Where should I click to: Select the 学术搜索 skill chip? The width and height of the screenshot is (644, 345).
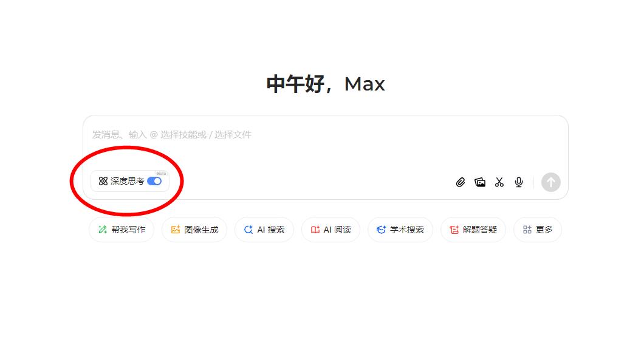[400, 230]
